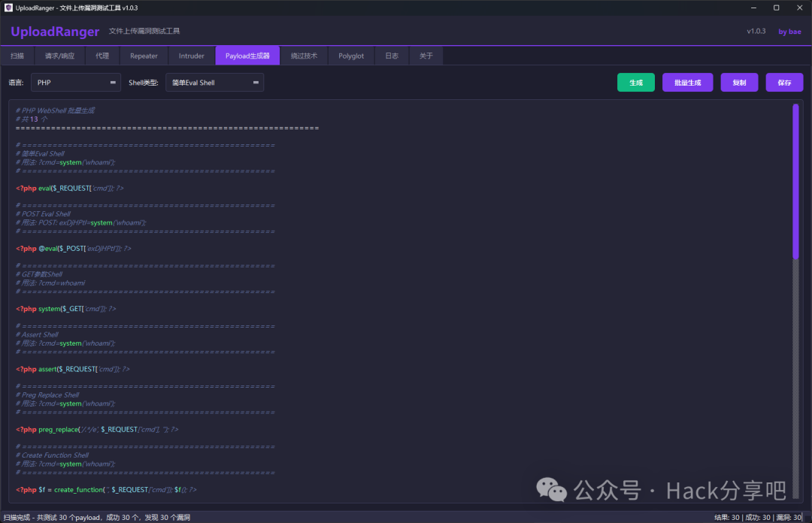
Task: Click the 扫描完成 status bar message
Action: (97, 517)
